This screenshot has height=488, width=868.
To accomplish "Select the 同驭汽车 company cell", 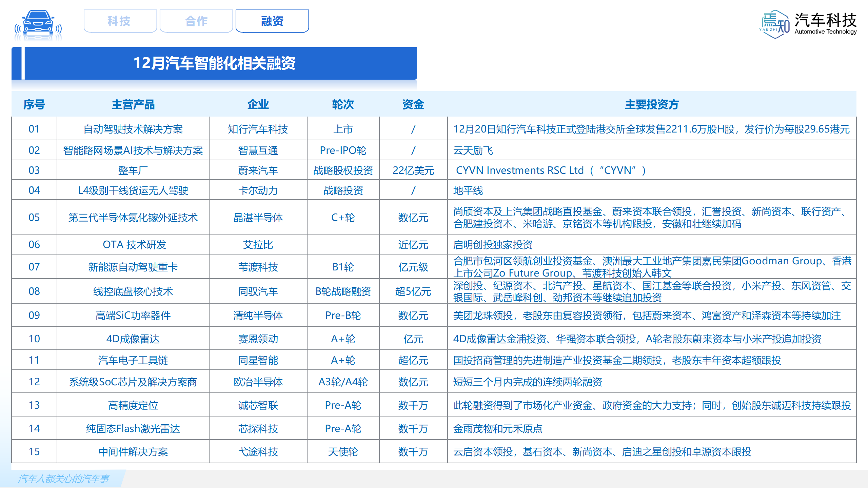I will point(258,291).
